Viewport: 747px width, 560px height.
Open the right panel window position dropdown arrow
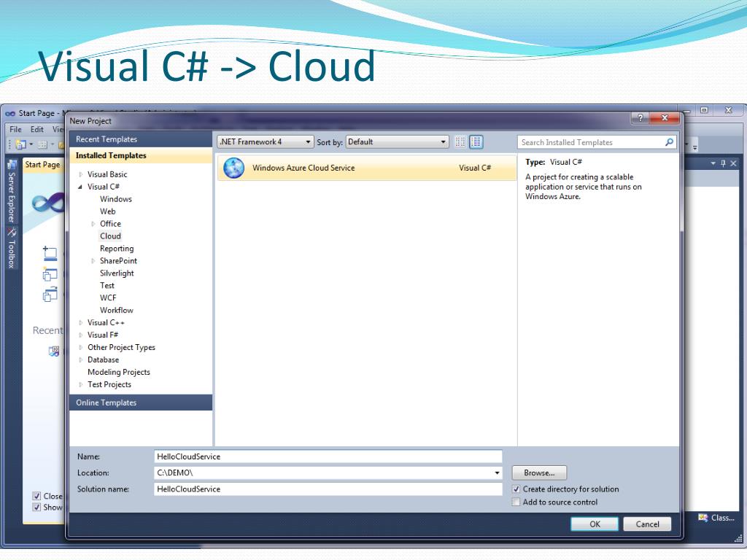point(713,163)
